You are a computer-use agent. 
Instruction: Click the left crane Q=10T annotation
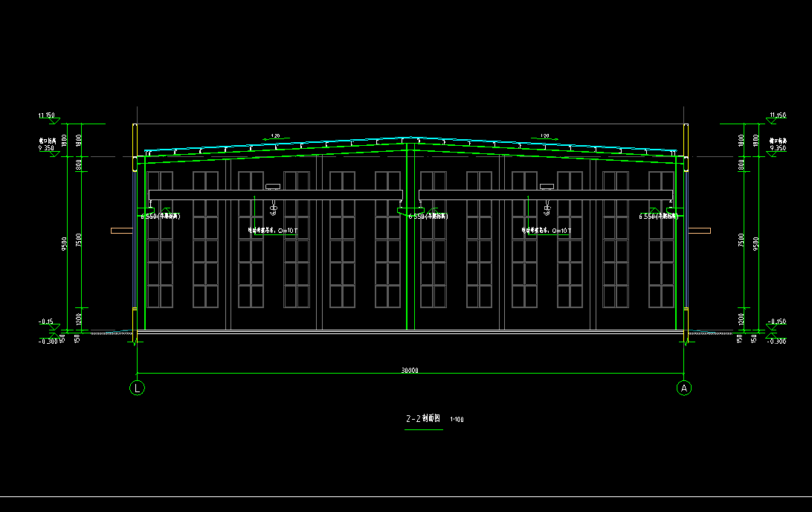(273, 231)
